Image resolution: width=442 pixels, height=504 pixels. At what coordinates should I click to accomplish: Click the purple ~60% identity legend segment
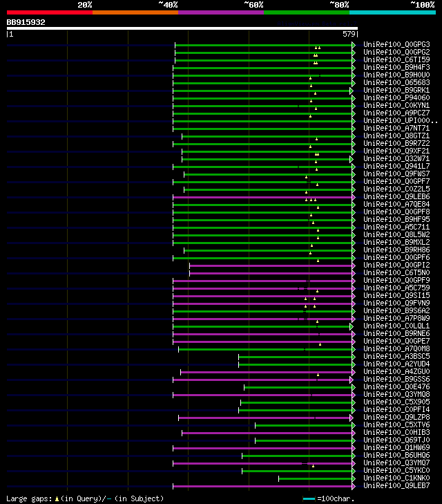tap(221, 12)
